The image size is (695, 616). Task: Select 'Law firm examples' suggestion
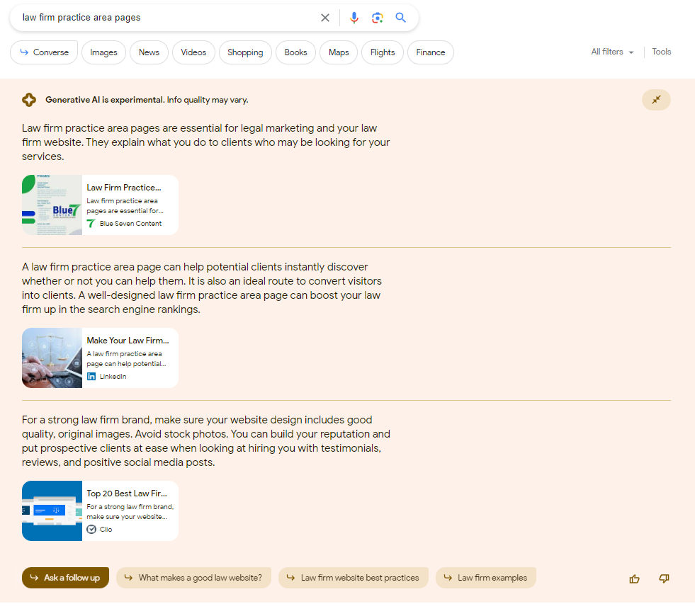[486, 578]
